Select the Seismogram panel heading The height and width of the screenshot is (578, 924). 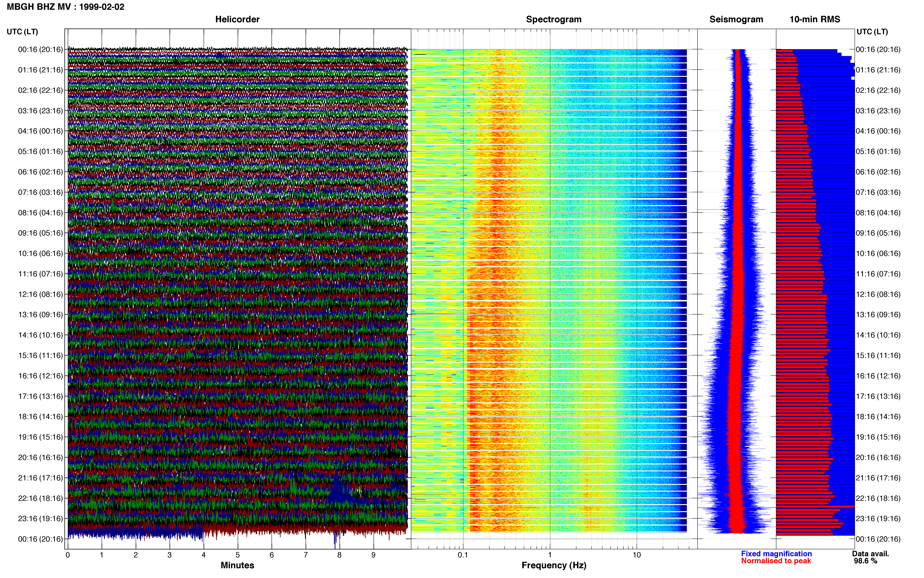click(x=736, y=20)
